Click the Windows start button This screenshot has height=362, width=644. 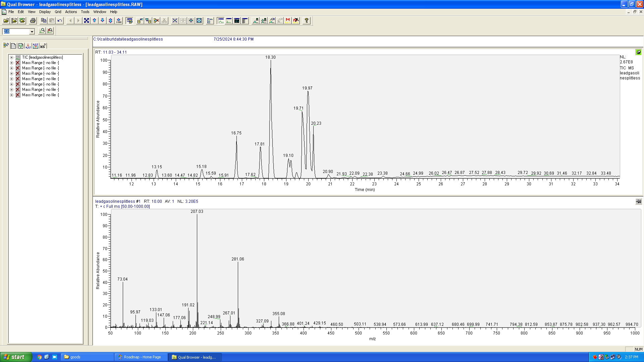[16, 357]
